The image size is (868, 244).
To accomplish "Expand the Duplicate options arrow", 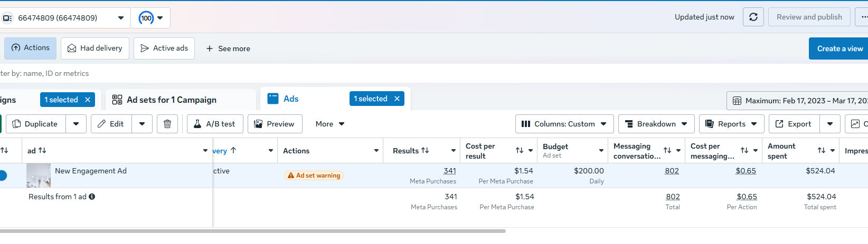I will tap(76, 124).
